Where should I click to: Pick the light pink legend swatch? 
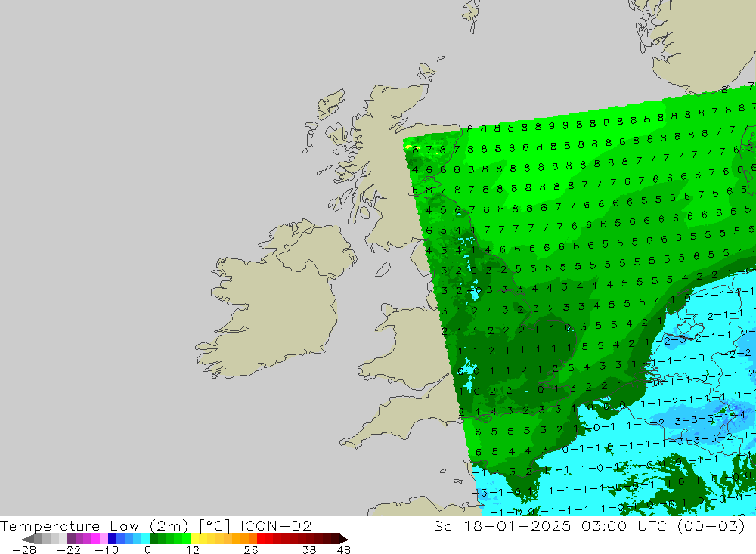pyautogui.click(x=104, y=539)
